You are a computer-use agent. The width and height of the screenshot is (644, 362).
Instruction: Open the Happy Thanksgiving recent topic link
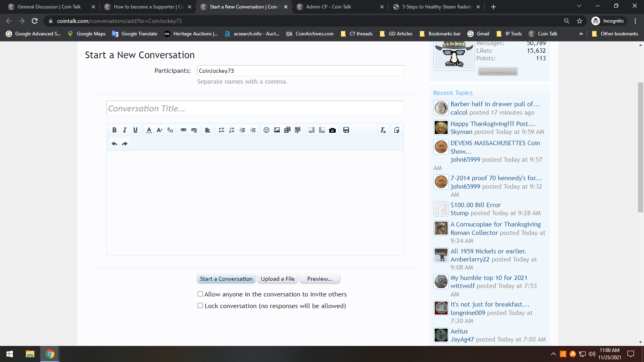coord(492,123)
